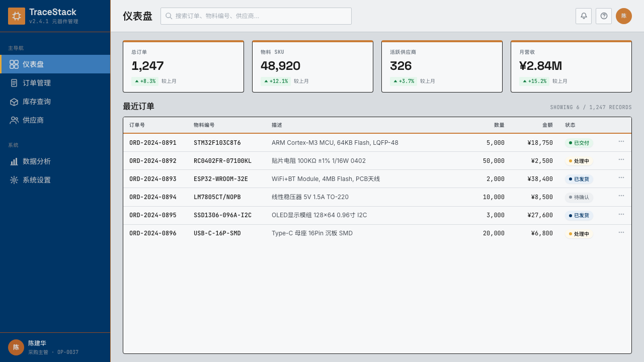Click part number SSD1306-096A-I2C
The width and height of the screenshot is (644, 362).
click(222, 215)
